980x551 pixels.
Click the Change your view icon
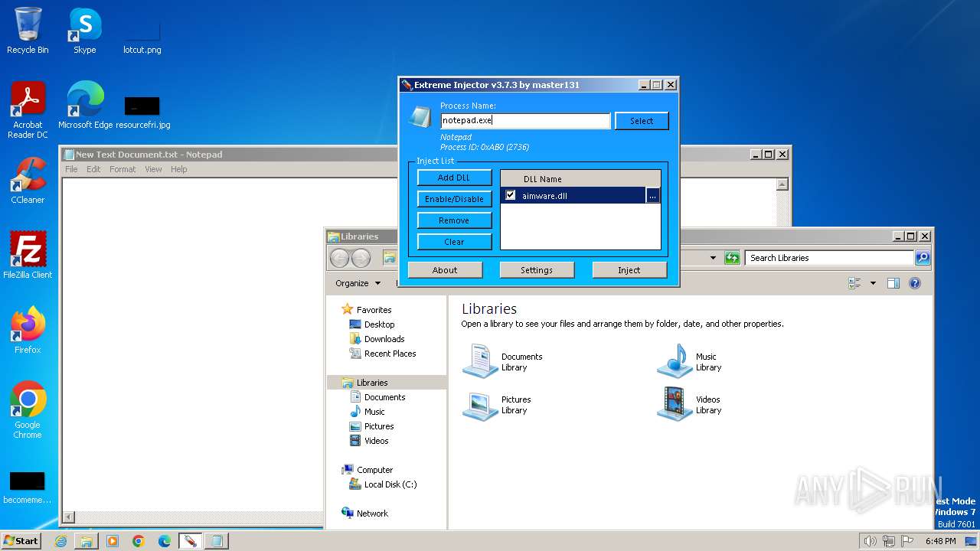tap(854, 283)
